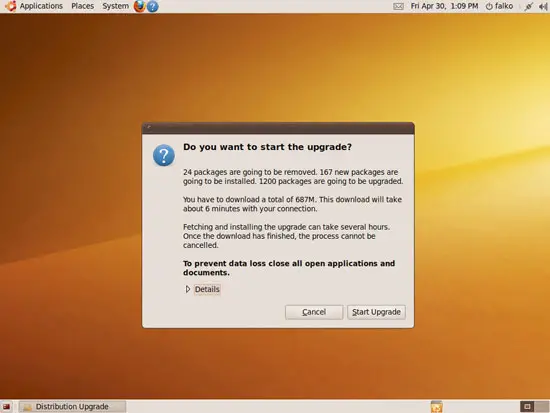Open the mail envelope indicator
The image size is (550, 413).
click(x=398, y=6)
